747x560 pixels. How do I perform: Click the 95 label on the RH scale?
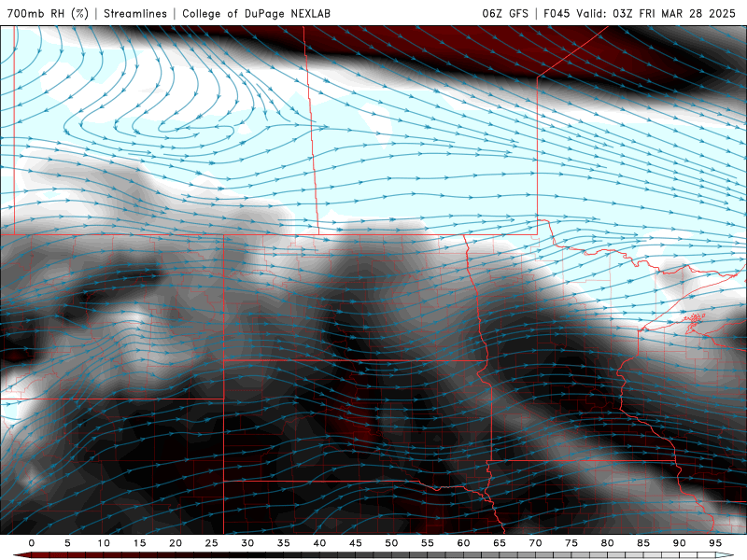pyautogui.click(x=714, y=543)
